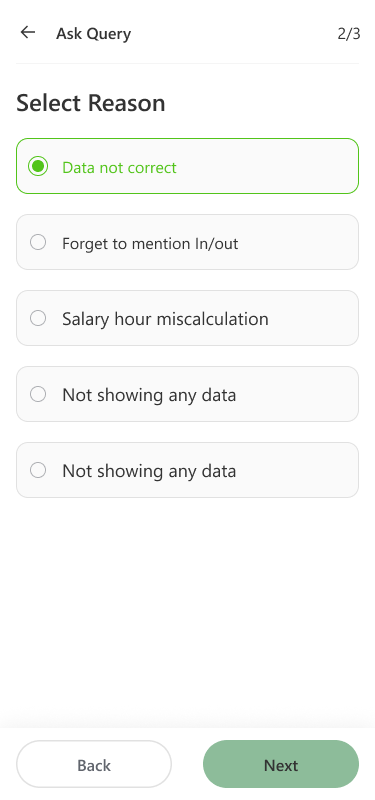This screenshot has width=375, height=800.
Task: Click the bottom bar gap between Back and Next
Action: [187, 764]
